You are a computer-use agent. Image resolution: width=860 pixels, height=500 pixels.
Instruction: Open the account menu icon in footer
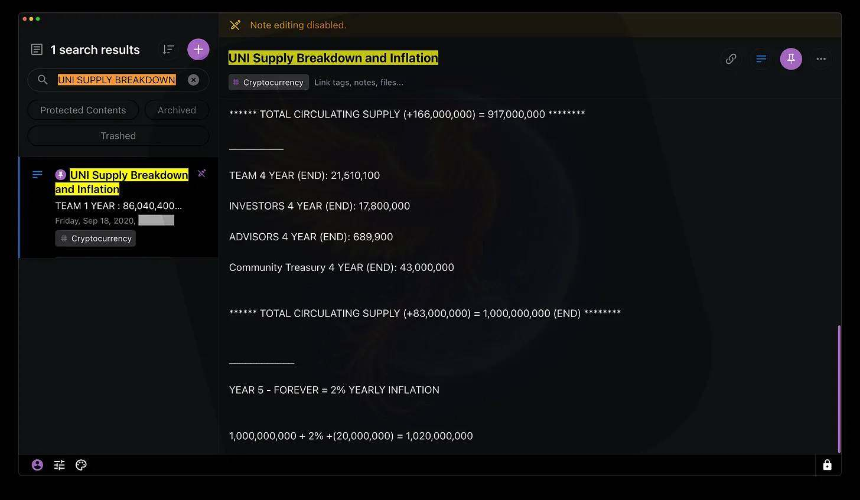point(37,465)
